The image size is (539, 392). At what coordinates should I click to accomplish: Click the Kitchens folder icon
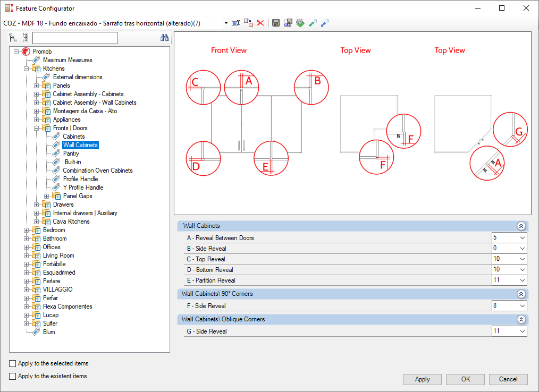click(36, 69)
